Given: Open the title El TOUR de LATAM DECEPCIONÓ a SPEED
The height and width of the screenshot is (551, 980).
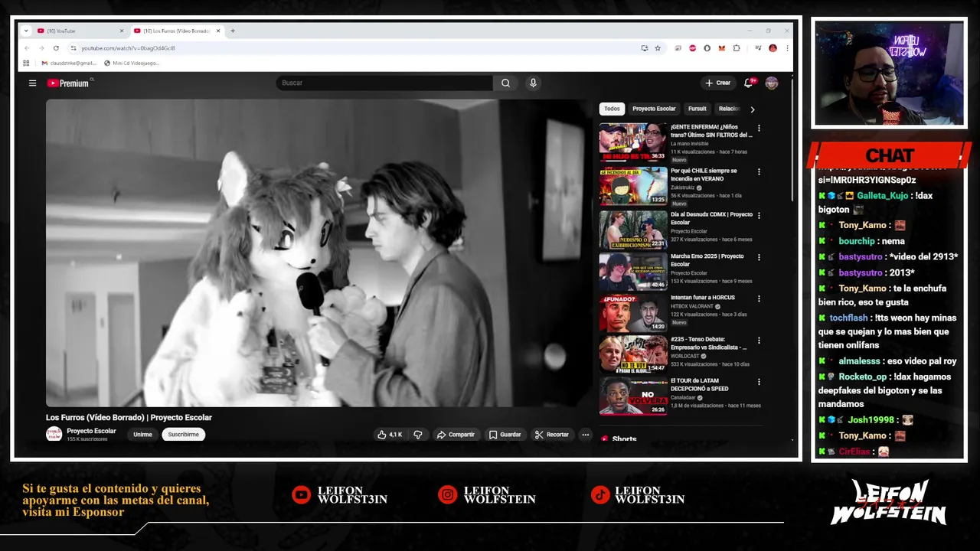Looking at the screenshot, I should (700, 384).
